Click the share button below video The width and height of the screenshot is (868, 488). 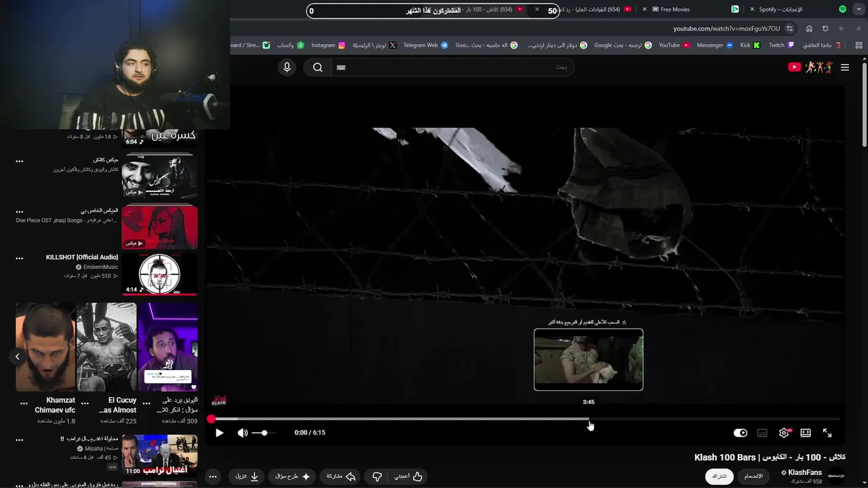(x=341, y=476)
